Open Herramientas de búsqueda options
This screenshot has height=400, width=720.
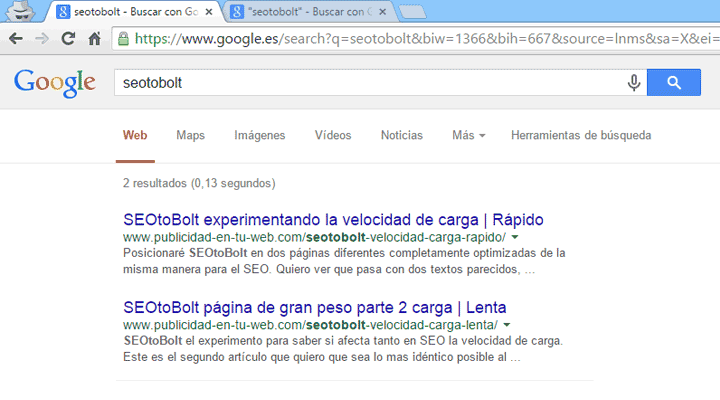point(580,135)
